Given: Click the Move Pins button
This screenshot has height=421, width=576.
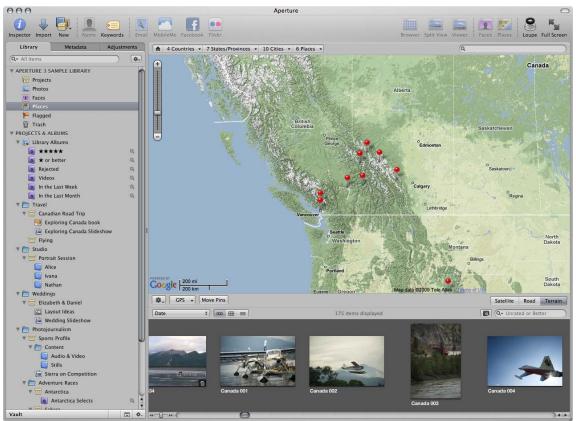Looking at the screenshot, I should click(213, 300).
